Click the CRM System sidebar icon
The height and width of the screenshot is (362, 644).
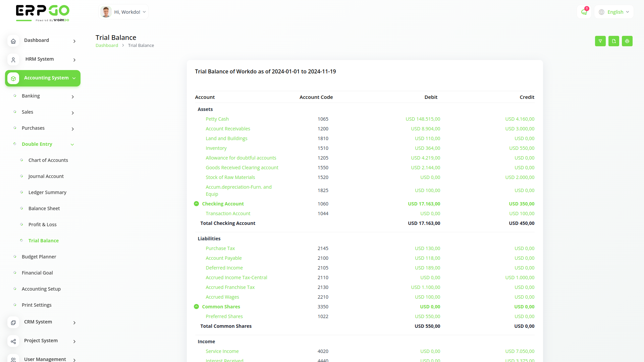(13, 322)
